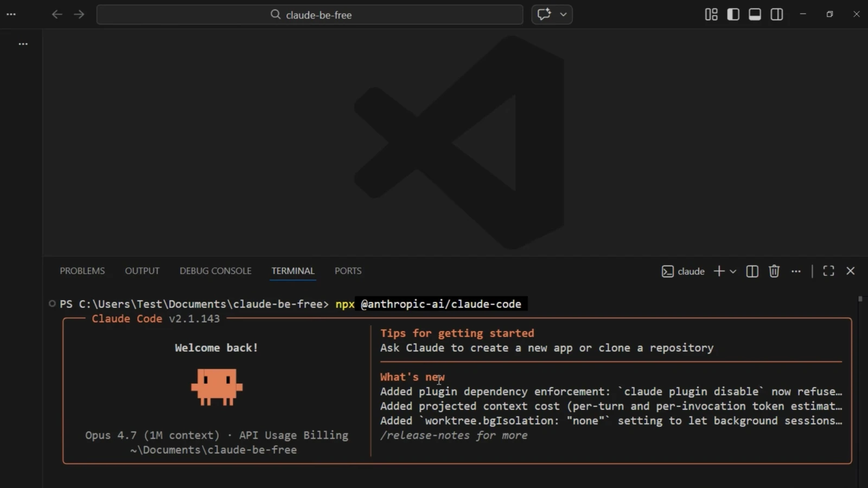Click the claude-be-free search box

310,15
